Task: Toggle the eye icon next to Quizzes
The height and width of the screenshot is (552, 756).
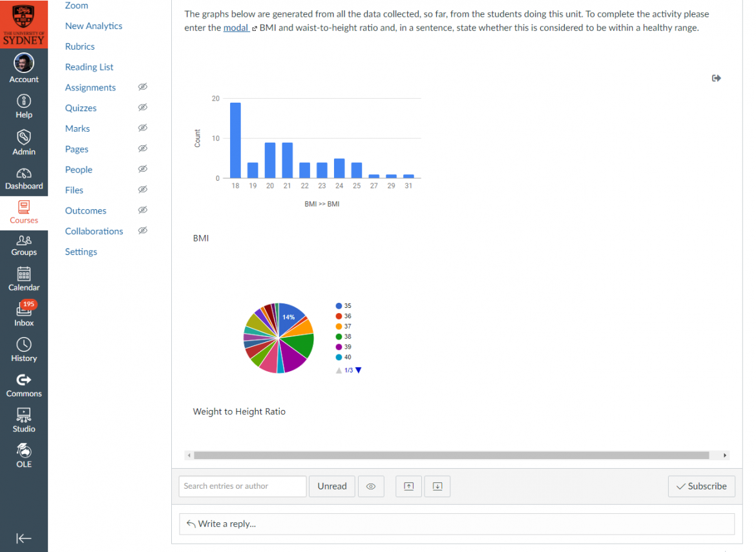Action: click(x=143, y=108)
